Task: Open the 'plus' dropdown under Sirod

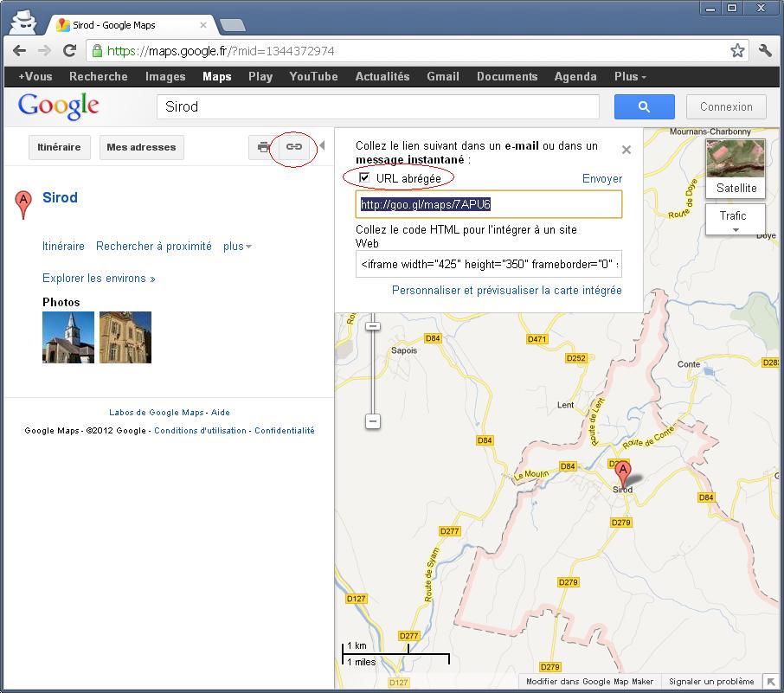Action: 237,247
